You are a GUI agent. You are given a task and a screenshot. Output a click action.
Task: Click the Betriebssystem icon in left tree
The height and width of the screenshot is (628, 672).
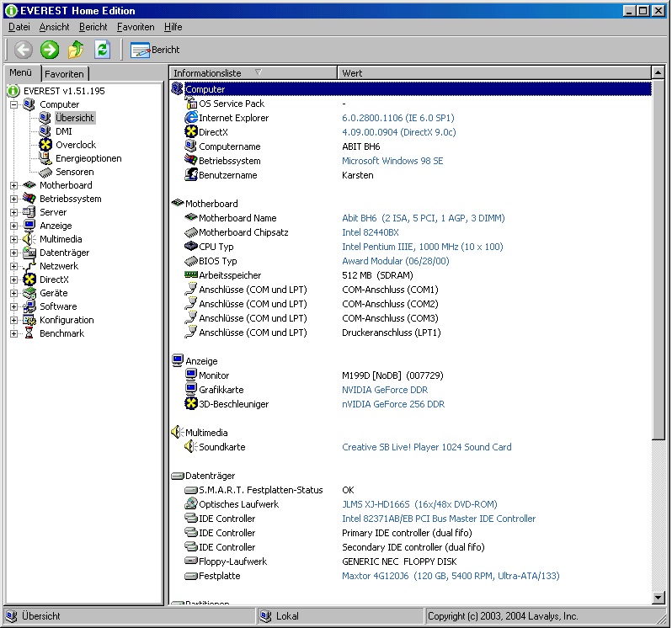pyautogui.click(x=29, y=199)
